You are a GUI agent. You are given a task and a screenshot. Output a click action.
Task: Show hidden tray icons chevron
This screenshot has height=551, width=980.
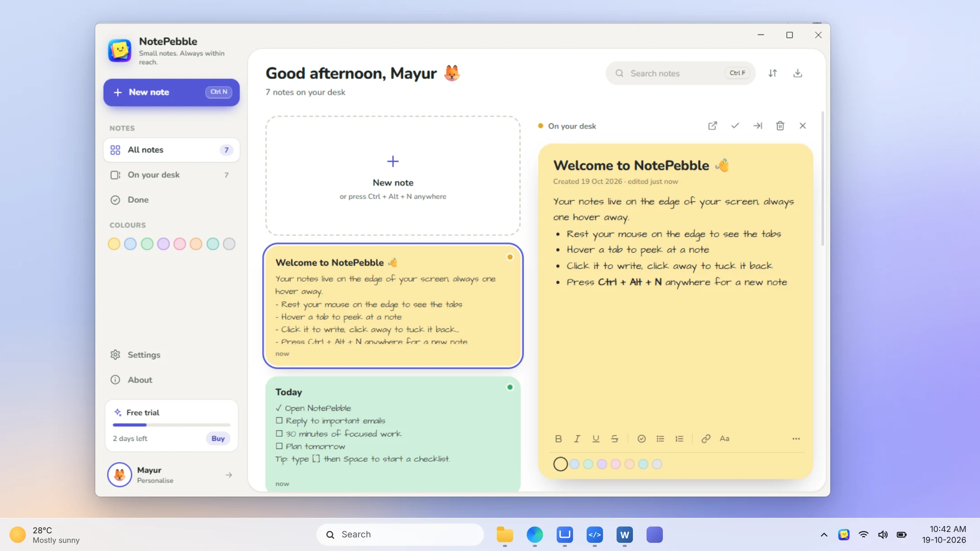[x=824, y=535]
